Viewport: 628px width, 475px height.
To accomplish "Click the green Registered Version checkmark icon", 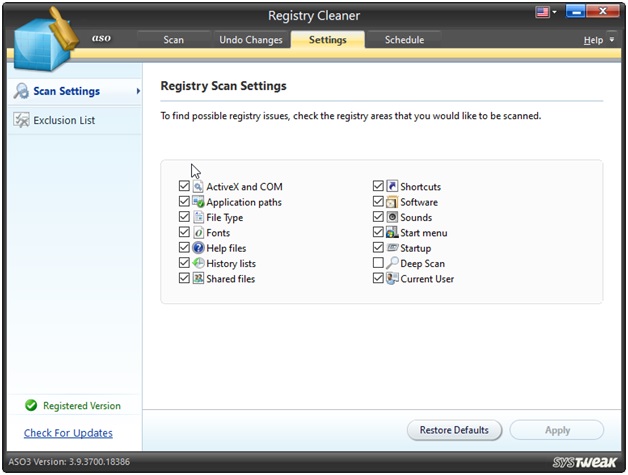I will point(31,405).
